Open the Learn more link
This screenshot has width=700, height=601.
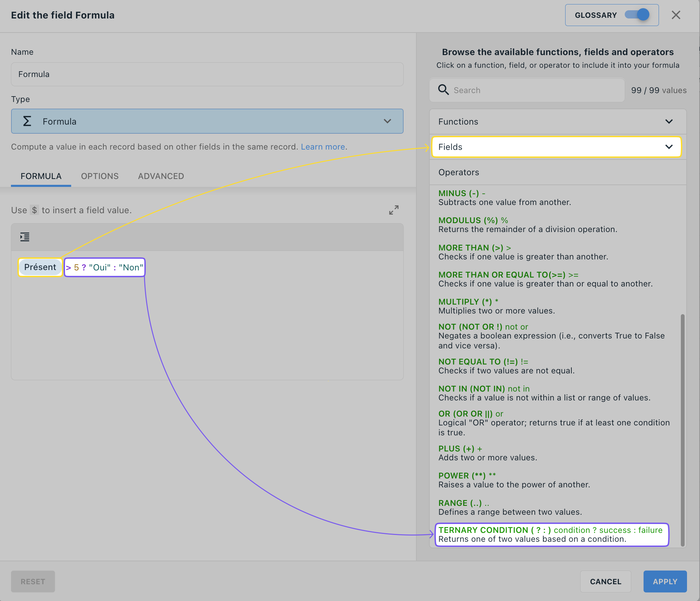point(322,146)
